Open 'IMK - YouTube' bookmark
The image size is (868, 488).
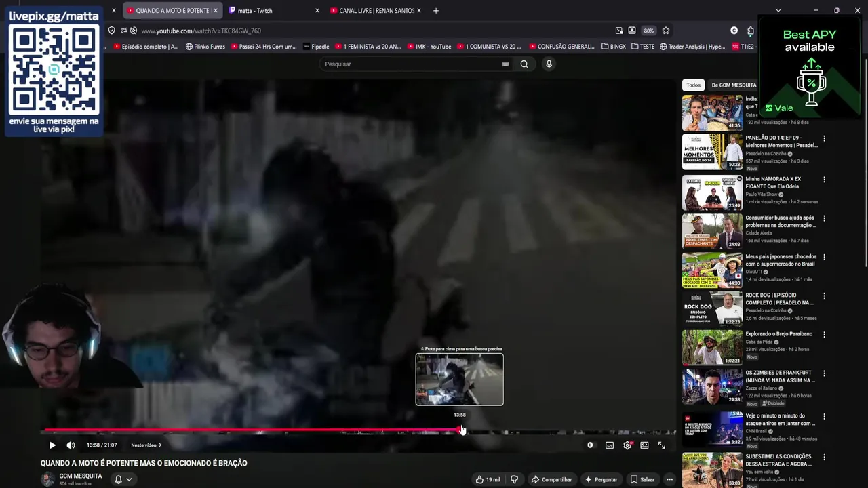click(429, 47)
